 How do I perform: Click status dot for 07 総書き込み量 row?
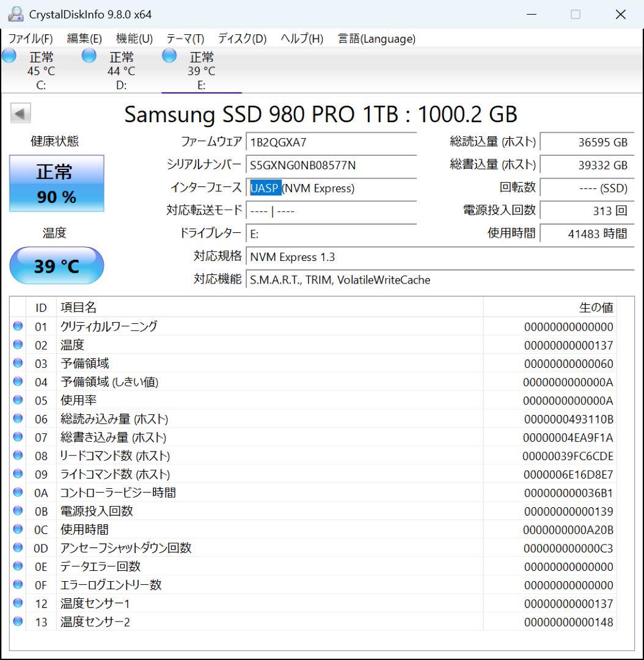(18, 436)
